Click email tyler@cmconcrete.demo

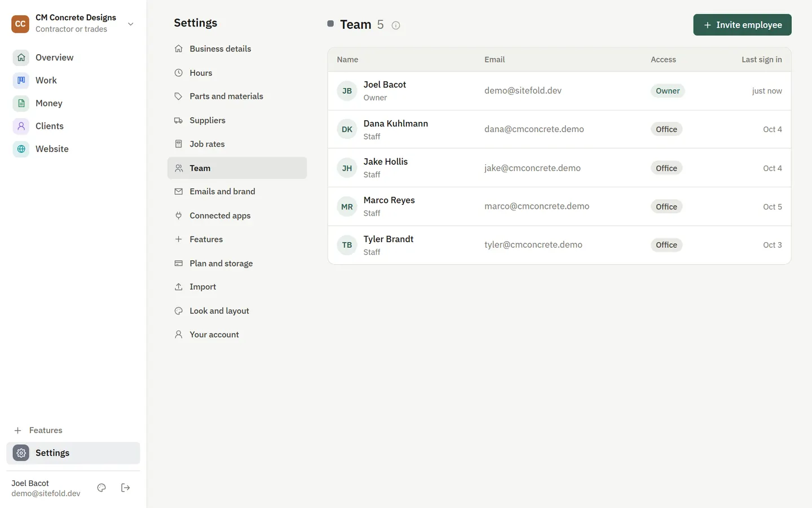(x=533, y=244)
